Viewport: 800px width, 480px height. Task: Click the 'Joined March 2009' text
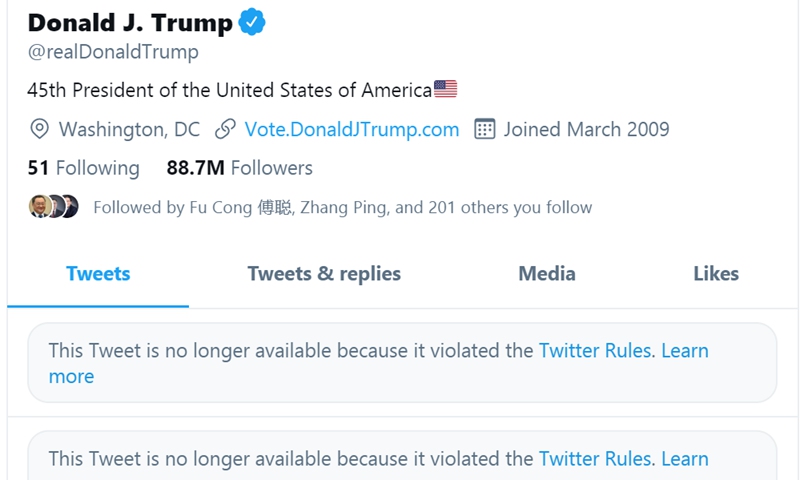pos(586,129)
